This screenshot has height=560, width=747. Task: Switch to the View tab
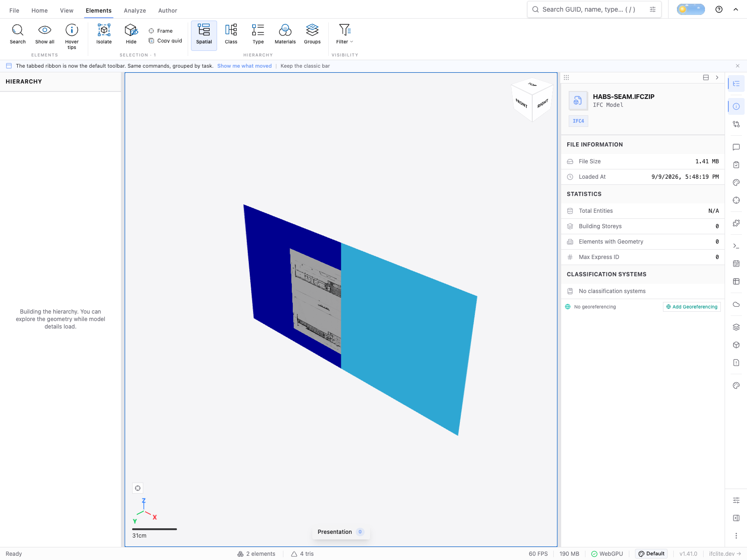pos(67,10)
